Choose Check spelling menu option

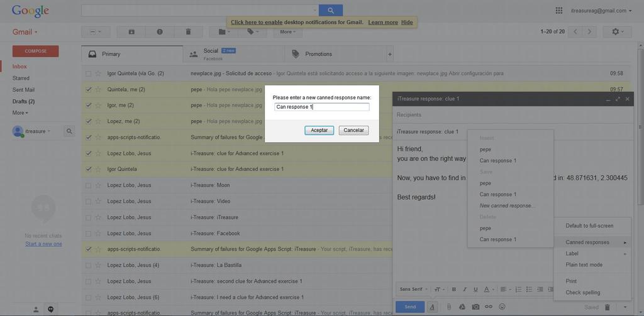click(592, 293)
